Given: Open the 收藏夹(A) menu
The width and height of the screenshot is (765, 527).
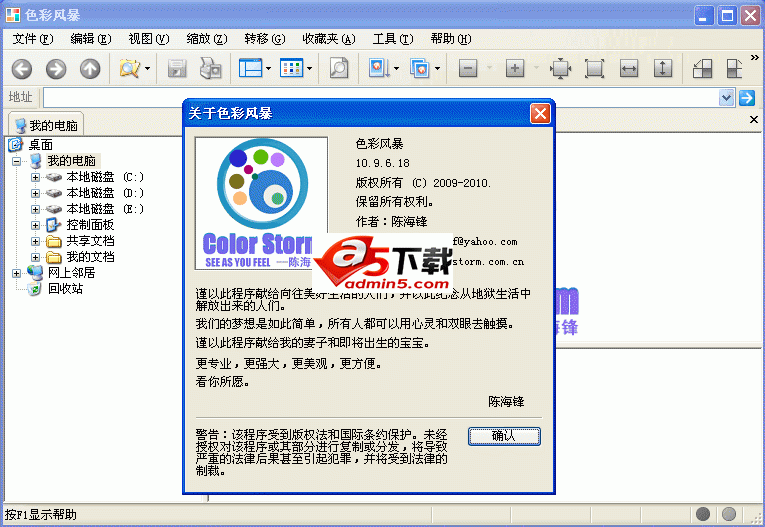Looking at the screenshot, I should [329, 39].
